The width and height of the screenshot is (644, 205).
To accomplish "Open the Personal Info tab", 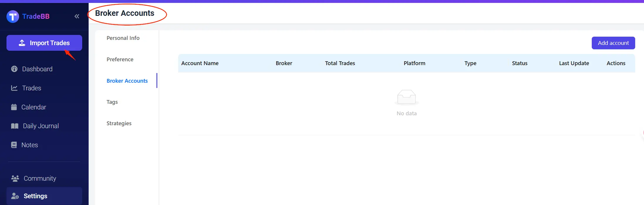I will (x=123, y=38).
